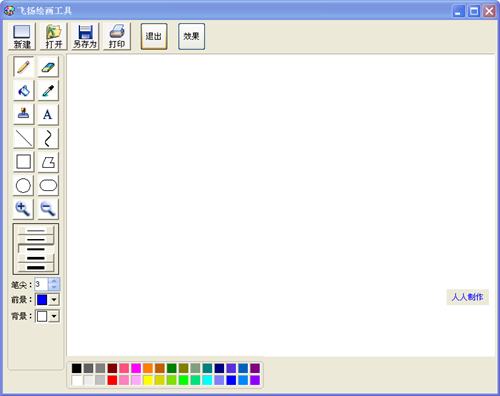500x396 pixels.
Task: Select the thickest line width option
Action: (x=36, y=267)
